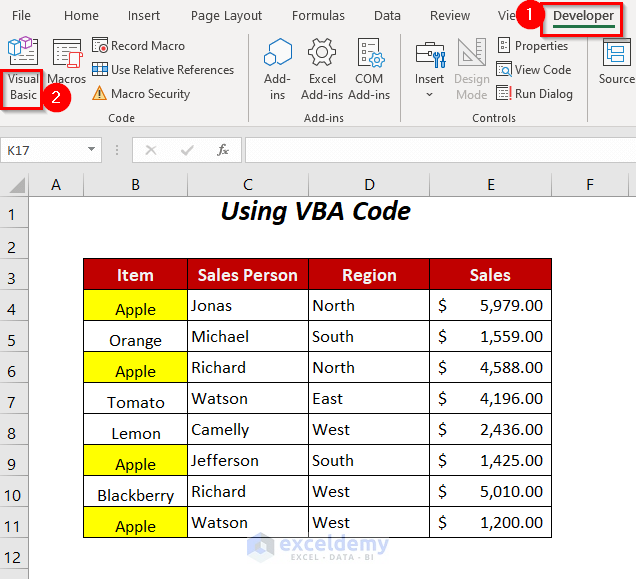
Task: Open Macro Security settings
Action: point(141,94)
